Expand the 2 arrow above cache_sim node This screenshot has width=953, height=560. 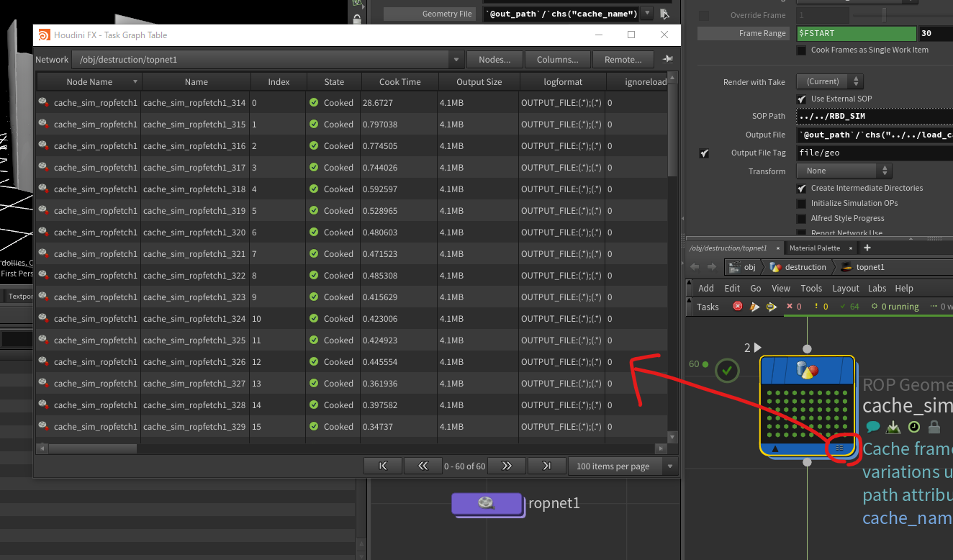point(757,348)
